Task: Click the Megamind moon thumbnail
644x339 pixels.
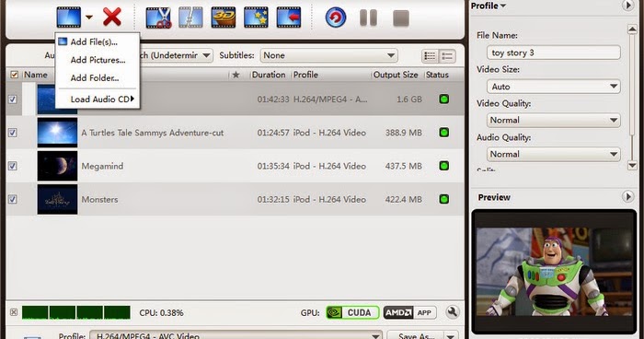Action: pyautogui.click(x=57, y=166)
